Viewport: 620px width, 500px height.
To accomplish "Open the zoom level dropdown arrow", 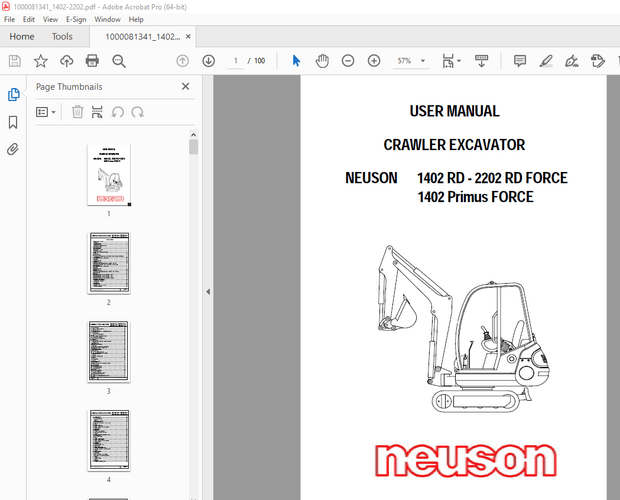I will tap(423, 61).
